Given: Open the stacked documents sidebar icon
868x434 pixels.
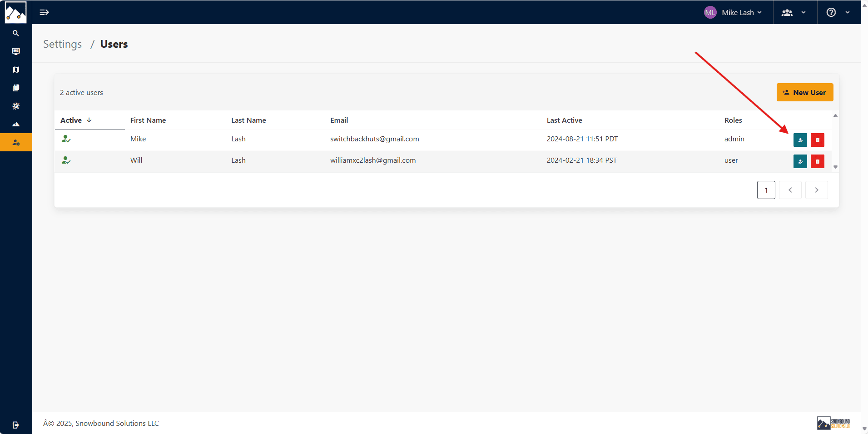Looking at the screenshot, I should point(16,88).
